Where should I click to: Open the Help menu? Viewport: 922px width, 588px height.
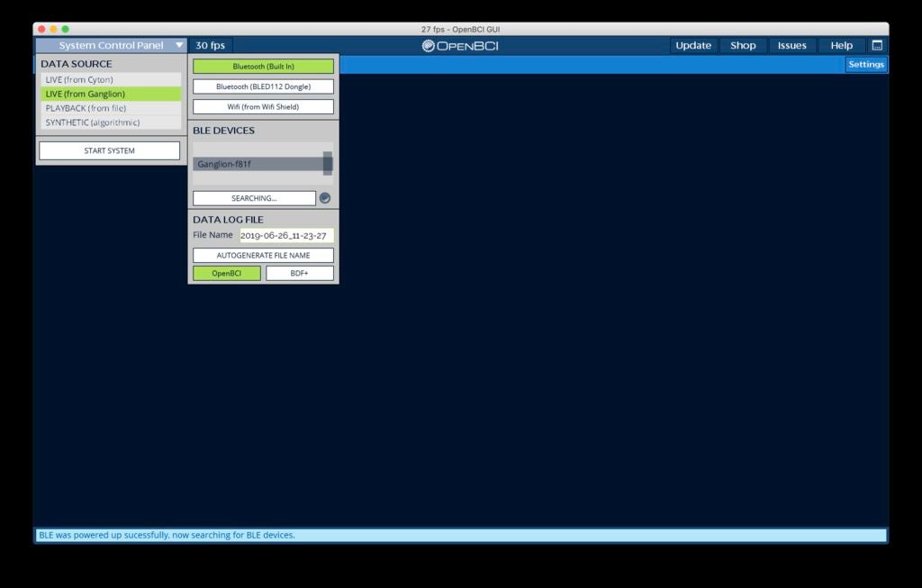click(842, 45)
